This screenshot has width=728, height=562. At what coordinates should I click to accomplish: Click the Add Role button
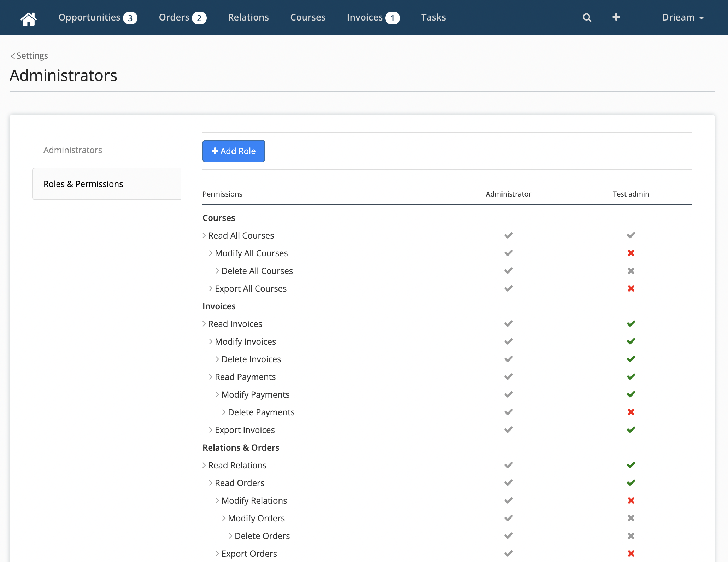(234, 151)
